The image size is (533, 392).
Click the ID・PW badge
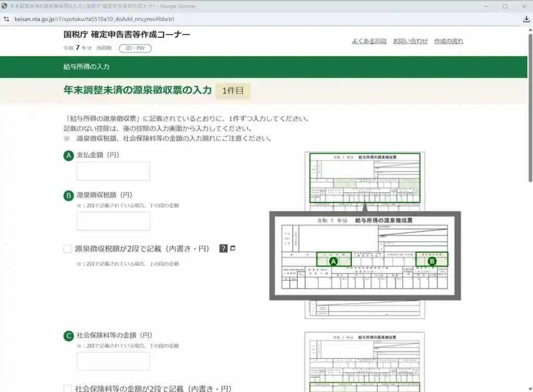click(x=135, y=48)
